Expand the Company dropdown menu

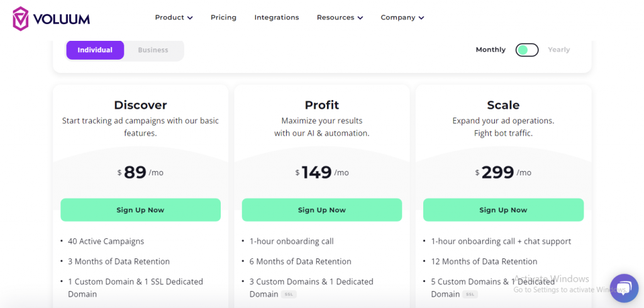point(402,18)
